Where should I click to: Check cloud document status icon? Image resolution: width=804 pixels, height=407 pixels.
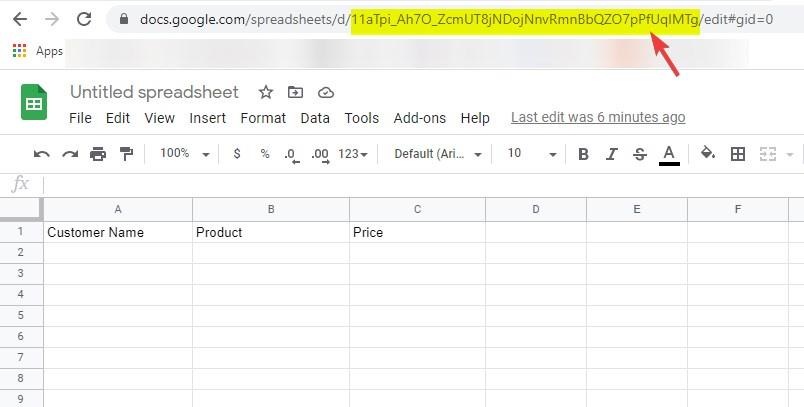326,93
